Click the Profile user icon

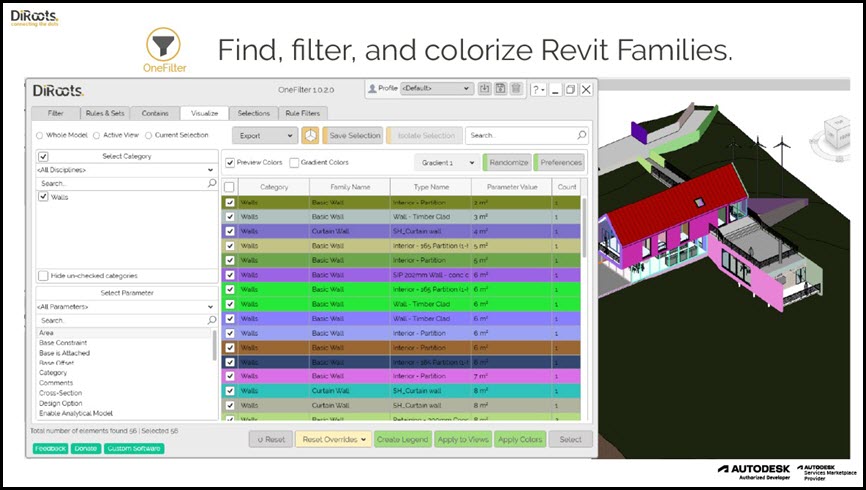click(372, 88)
